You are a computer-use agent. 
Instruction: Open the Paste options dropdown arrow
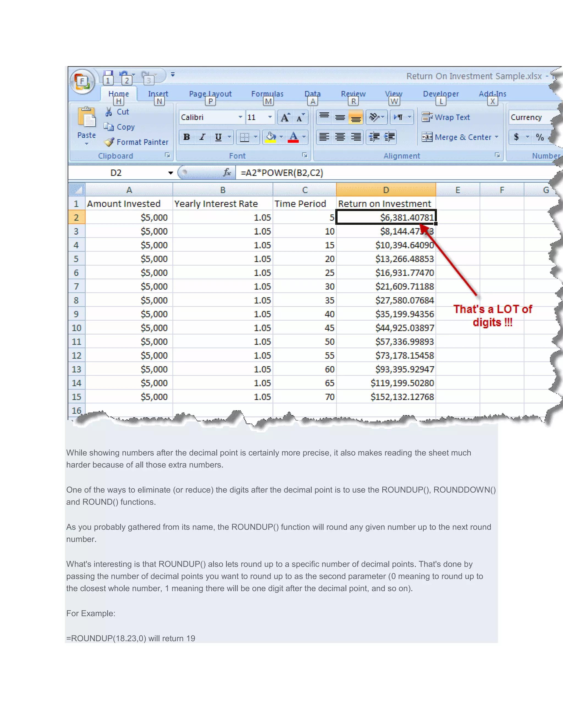86,144
